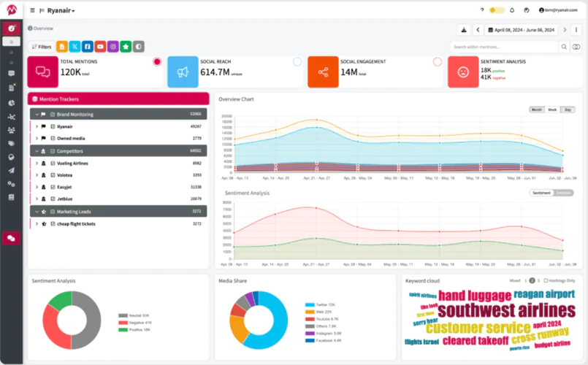
Task: Open the people group sidebar icon
Action: (x=11, y=130)
